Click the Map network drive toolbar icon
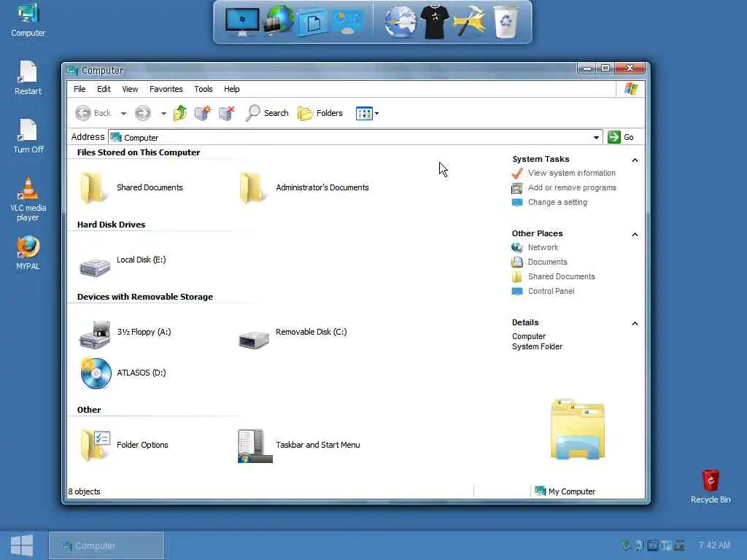Image resolution: width=747 pixels, height=560 pixels. click(x=203, y=113)
